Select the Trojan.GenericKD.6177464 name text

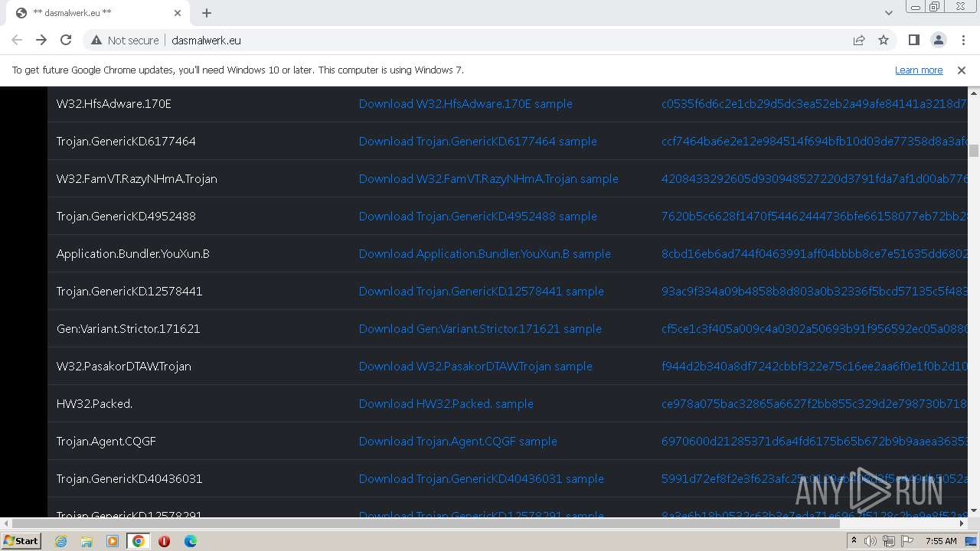click(126, 141)
